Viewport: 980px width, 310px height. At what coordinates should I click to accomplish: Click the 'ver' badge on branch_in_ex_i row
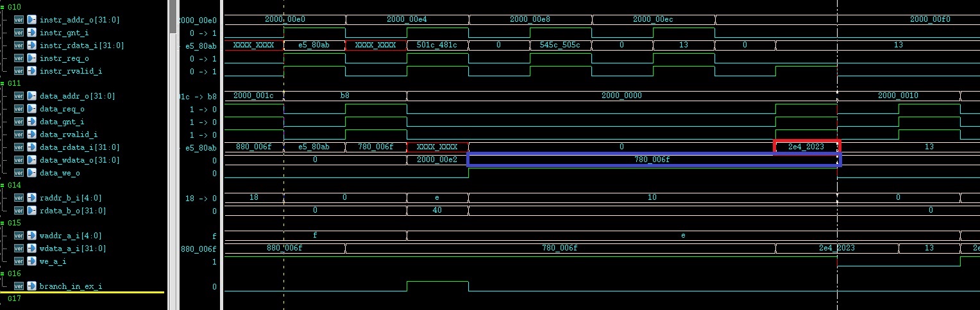pyautogui.click(x=19, y=286)
